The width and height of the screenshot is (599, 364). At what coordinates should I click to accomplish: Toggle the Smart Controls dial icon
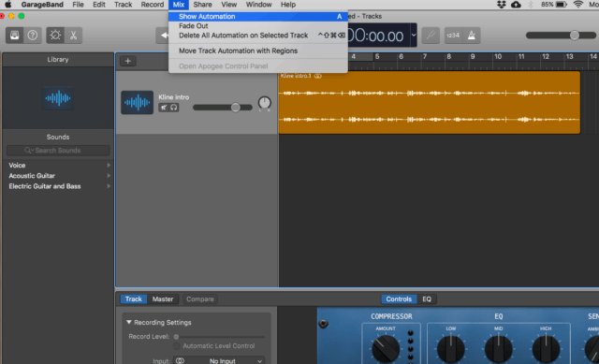tap(55, 36)
